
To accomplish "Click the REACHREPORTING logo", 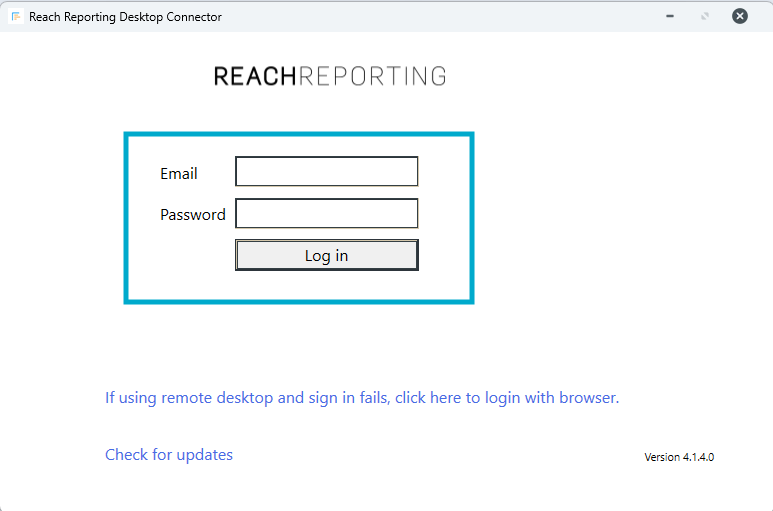I will point(330,76).
